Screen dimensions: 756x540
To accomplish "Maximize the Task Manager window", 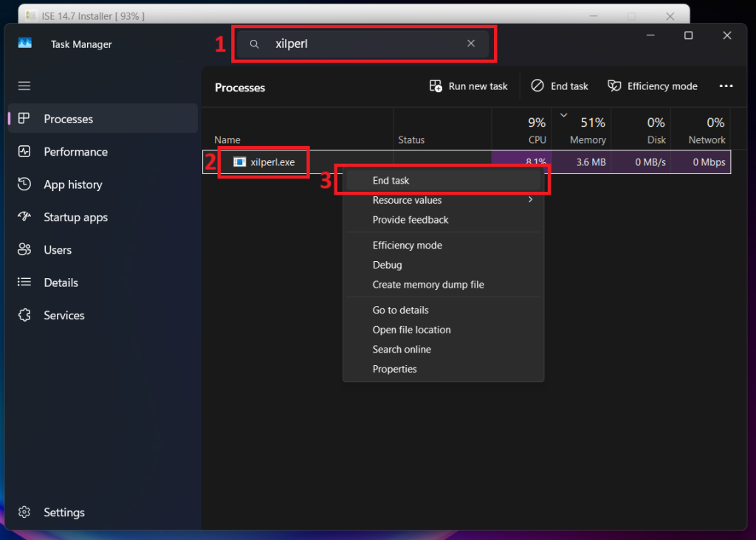I will [689, 35].
